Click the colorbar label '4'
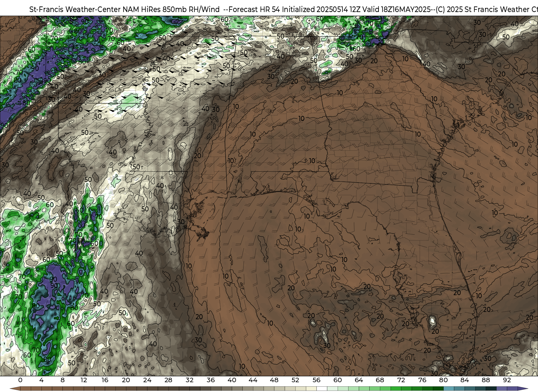The width and height of the screenshot is (538, 392). [41, 380]
